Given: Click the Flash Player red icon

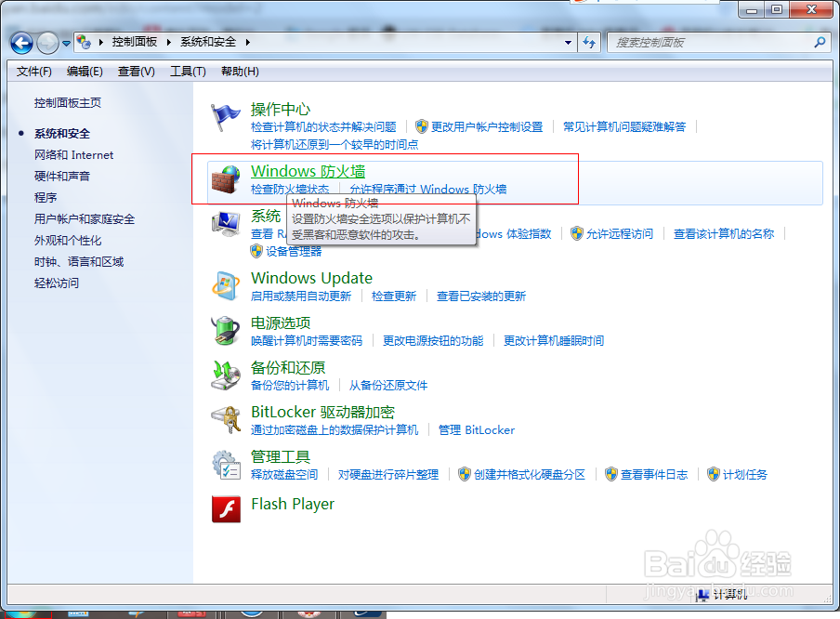Looking at the screenshot, I should point(226,508).
